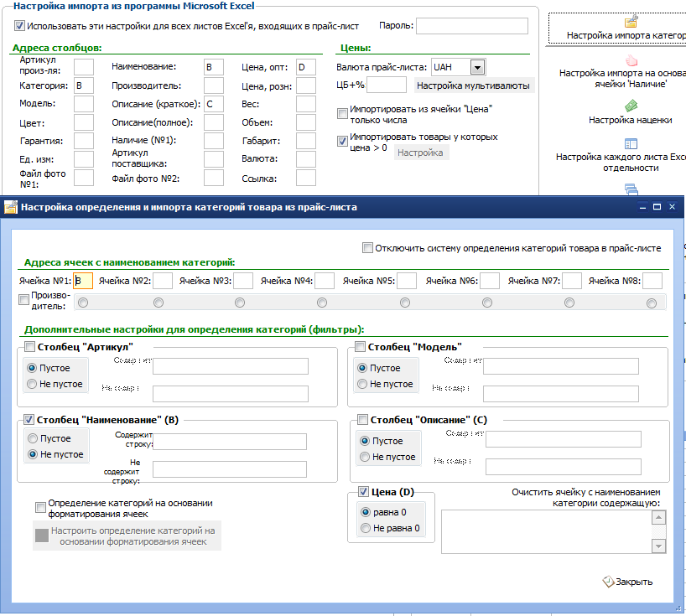Image resolution: width=686 pixels, height=616 pixels.
Task: Click the Ячейка №2 input field
Action: point(163,281)
